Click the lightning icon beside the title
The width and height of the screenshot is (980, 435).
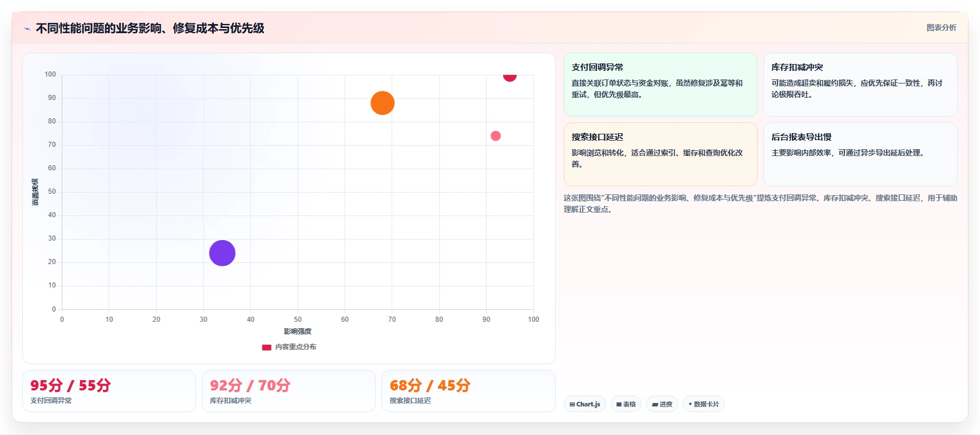tap(27, 29)
